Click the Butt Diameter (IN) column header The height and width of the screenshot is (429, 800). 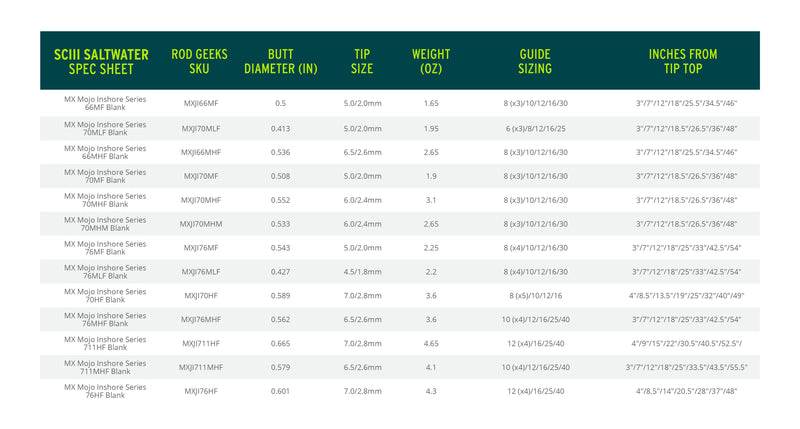[280, 61]
